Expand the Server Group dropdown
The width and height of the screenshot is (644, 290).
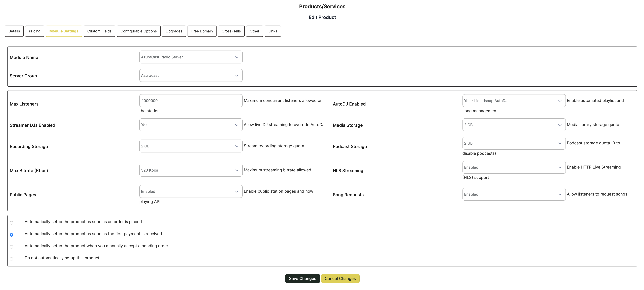pos(191,75)
